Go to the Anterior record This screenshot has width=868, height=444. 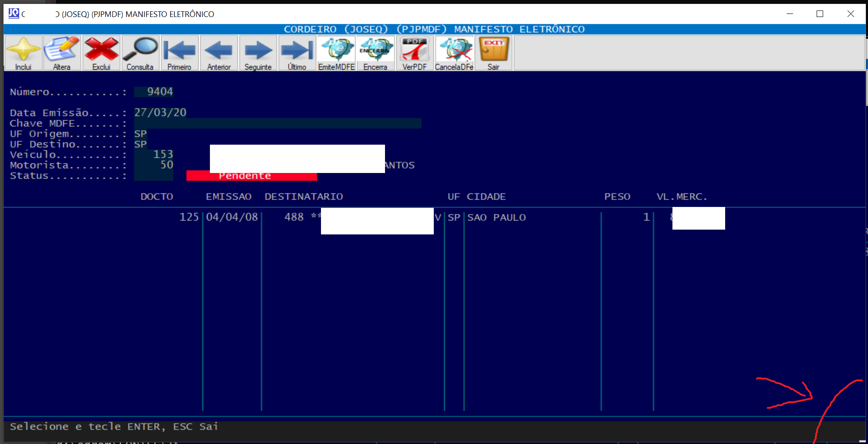[219, 53]
